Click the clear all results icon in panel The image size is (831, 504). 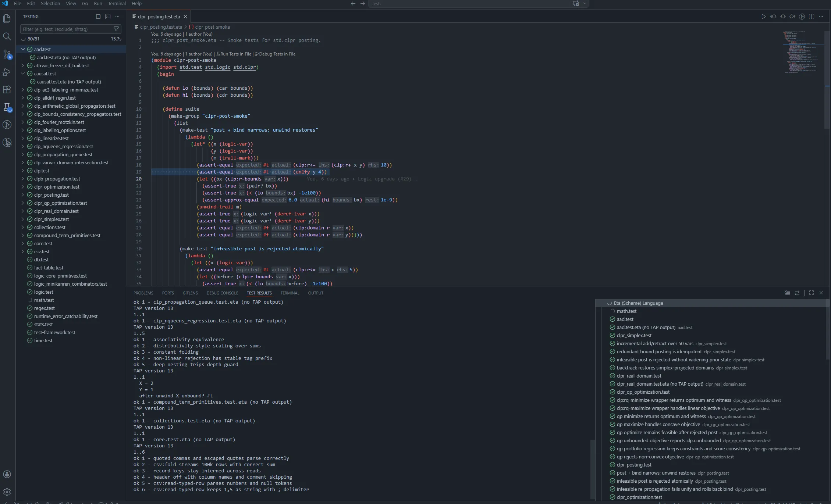(x=787, y=293)
